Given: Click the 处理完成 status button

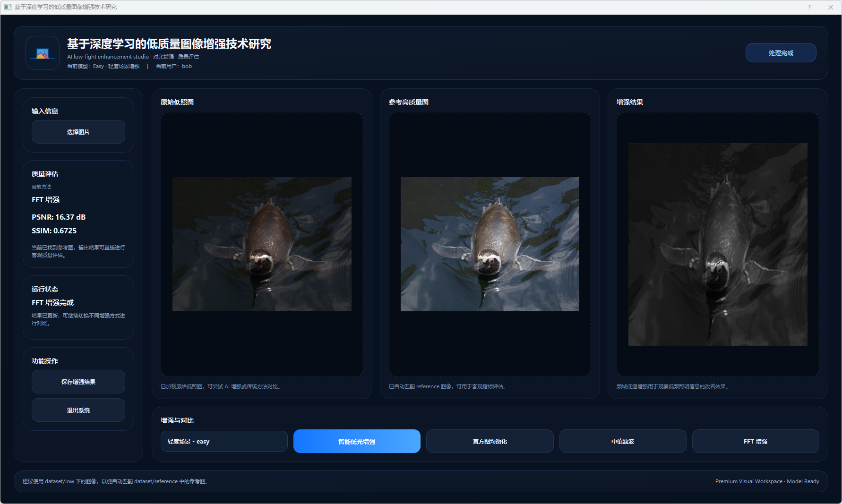Looking at the screenshot, I should coord(781,53).
